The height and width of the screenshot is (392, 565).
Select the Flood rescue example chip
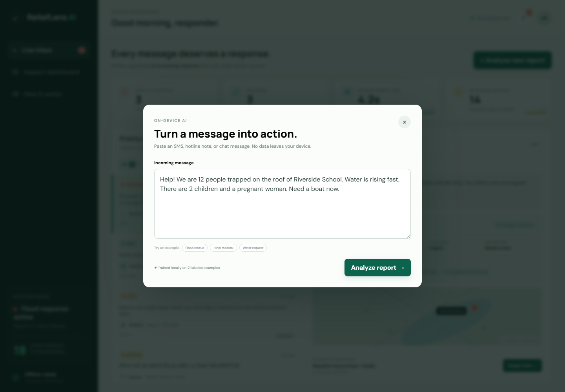pos(195,248)
